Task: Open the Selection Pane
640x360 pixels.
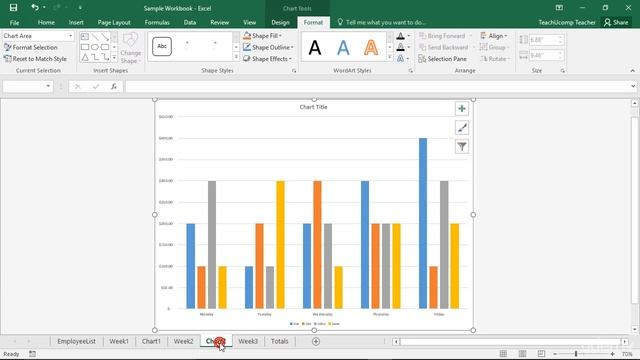Action: pyautogui.click(x=442, y=59)
